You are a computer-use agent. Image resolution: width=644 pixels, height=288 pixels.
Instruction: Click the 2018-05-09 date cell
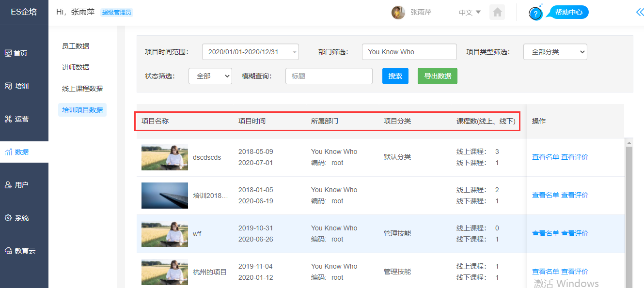[x=256, y=152]
